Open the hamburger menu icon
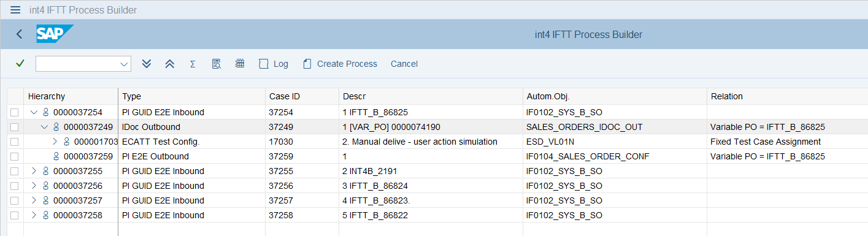This screenshot has height=236, width=868. point(15,10)
